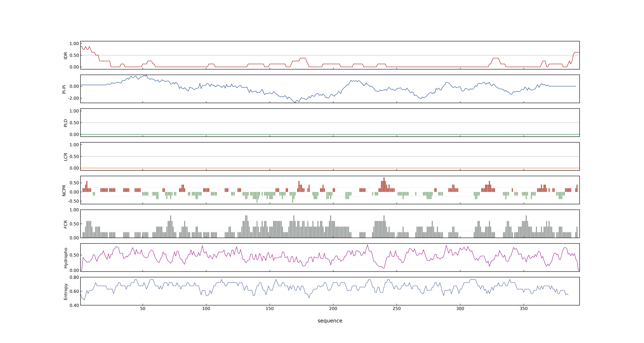Click the -2.00 tick of Pi-Pi panel
This screenshot has width=644, height=343.
tap(73, 98)
